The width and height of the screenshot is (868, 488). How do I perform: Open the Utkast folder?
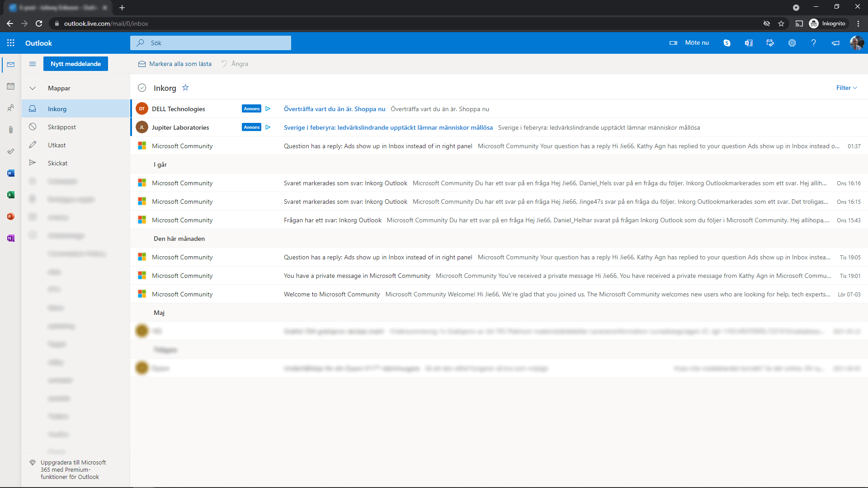point(76,145)
